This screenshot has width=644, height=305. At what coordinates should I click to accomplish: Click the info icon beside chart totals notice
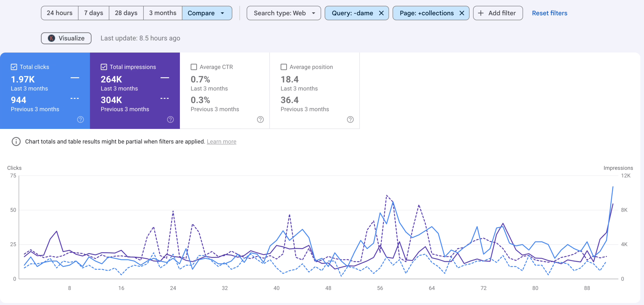click(16, 141)
